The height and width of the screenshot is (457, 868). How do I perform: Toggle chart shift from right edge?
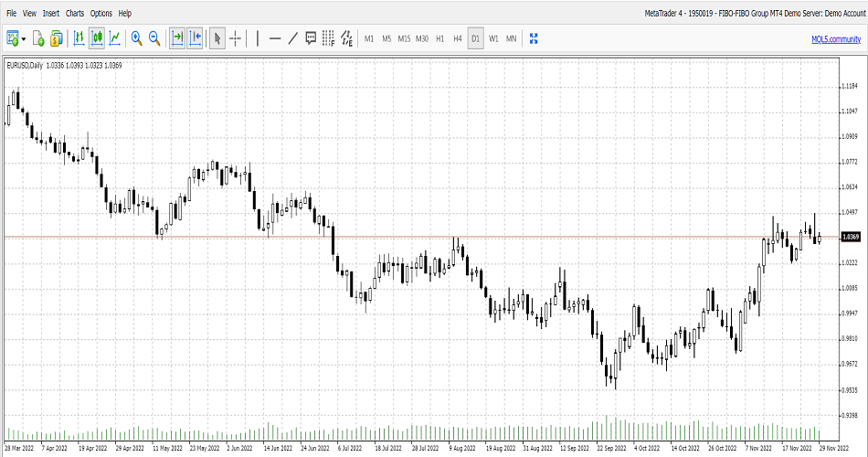195,38
